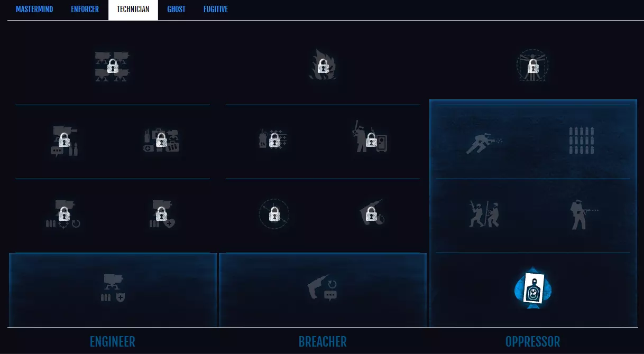
Task: Switch to the Ghost tab
Action: (x=177, y=10)
